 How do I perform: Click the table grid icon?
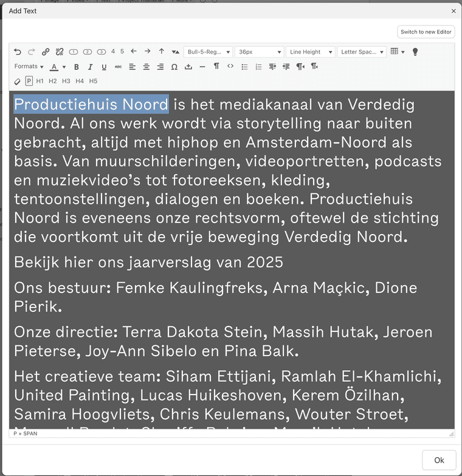395,51
